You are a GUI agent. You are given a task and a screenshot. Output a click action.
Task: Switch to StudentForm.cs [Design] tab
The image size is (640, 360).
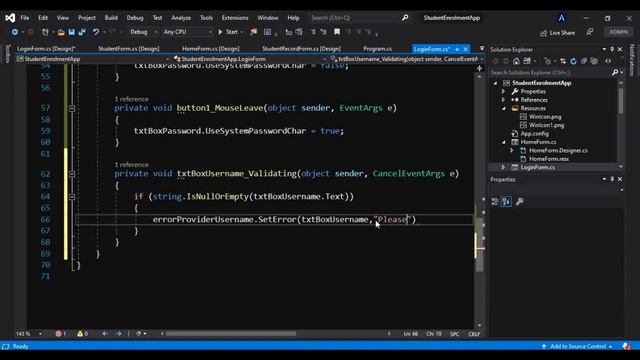point(129,49)
